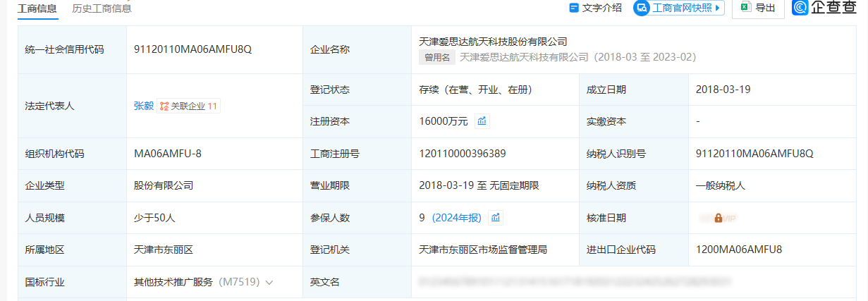Click former name 天津爱思达航天科技有限公司
868x301 pixels.
pyautogui.click(x=524, y=57)
